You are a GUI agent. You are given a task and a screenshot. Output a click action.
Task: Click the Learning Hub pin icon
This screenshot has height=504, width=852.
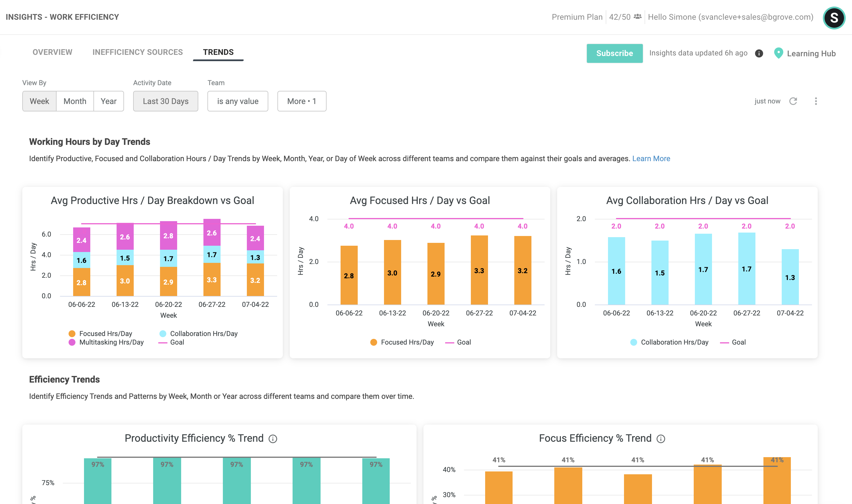tap(778, 53)
